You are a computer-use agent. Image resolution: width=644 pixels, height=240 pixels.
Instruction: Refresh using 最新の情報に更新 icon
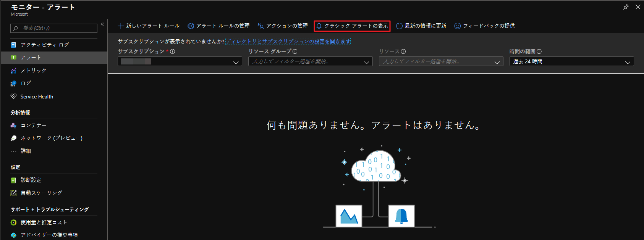(x=399, y=26)
